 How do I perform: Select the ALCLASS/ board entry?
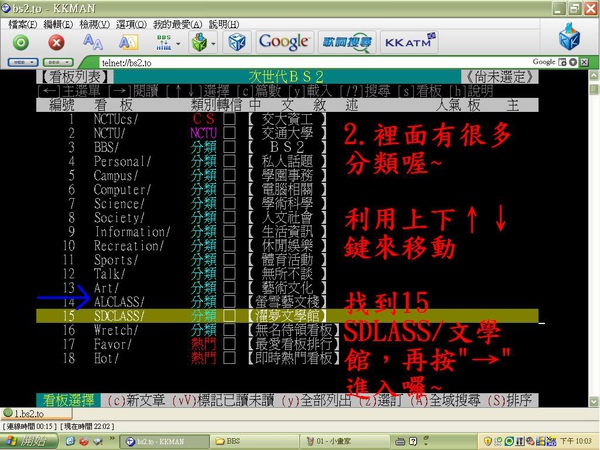[119, 302]
